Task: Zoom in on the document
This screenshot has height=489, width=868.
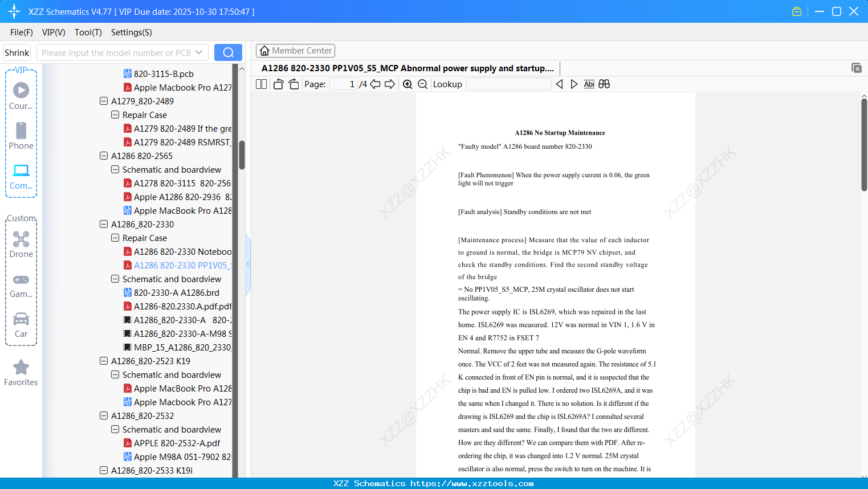Action: pos(407,84)
